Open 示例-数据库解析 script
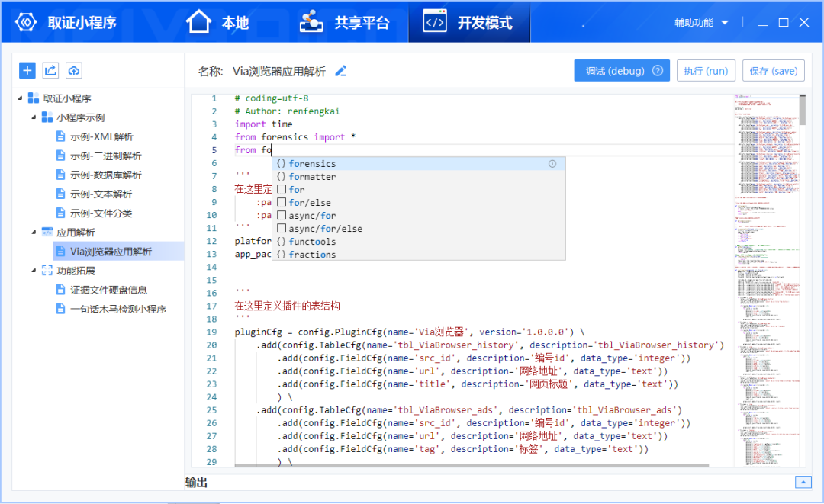This screenshot has height=504, width=824. (105, 175)
